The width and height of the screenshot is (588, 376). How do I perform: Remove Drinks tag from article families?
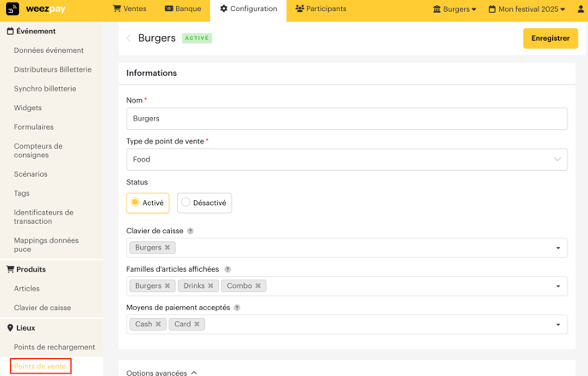pos(210,285)
